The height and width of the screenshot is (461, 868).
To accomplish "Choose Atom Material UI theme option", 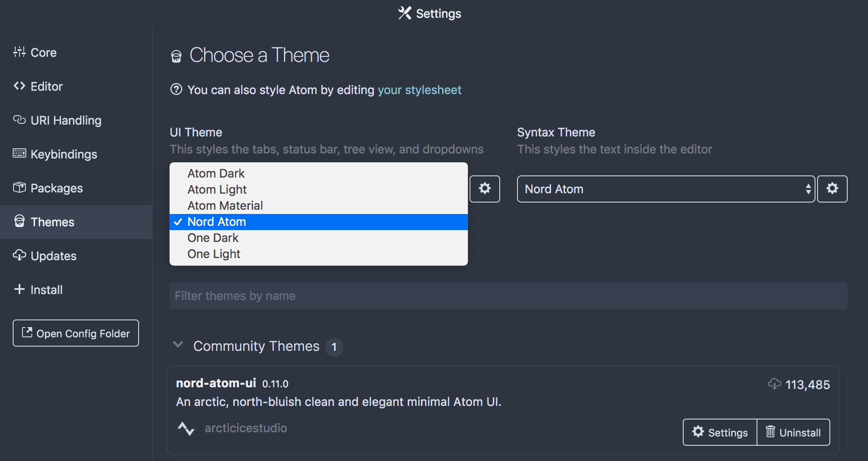I will point(319,206).
